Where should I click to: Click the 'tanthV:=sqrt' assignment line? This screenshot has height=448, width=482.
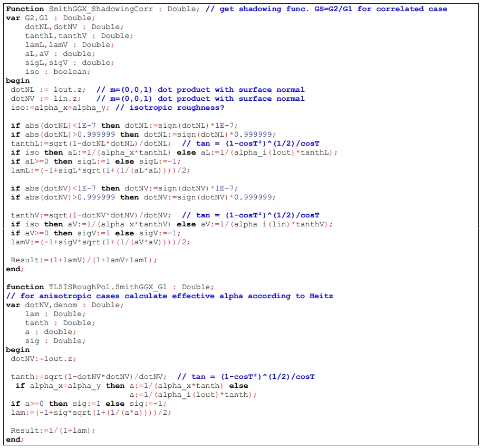(91, 215)
